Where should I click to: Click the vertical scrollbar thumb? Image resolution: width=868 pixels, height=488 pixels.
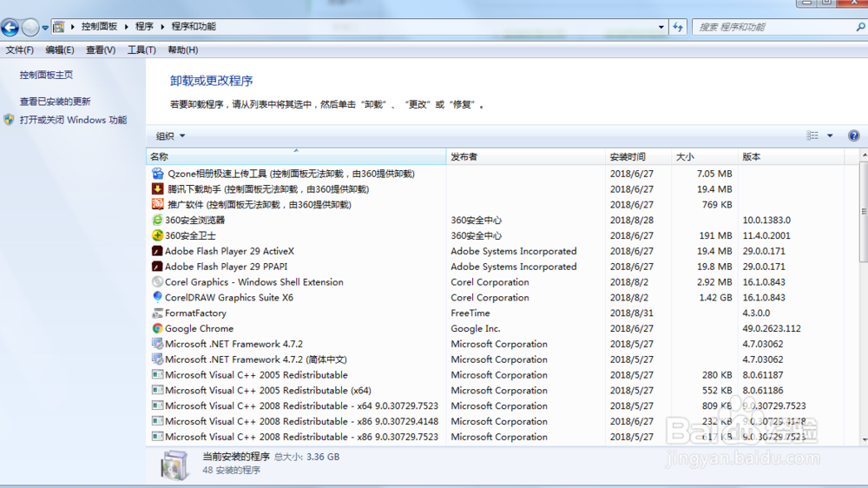click(864, 212)
